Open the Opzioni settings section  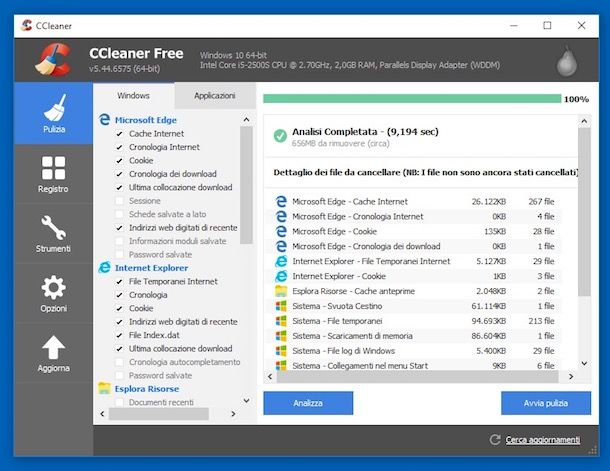[x=54, y=294]
